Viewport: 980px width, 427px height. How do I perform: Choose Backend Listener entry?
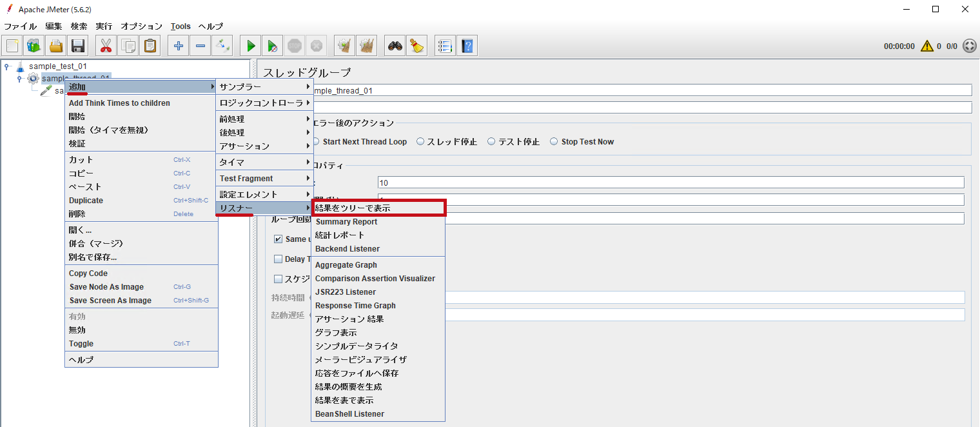click(378, 248)
